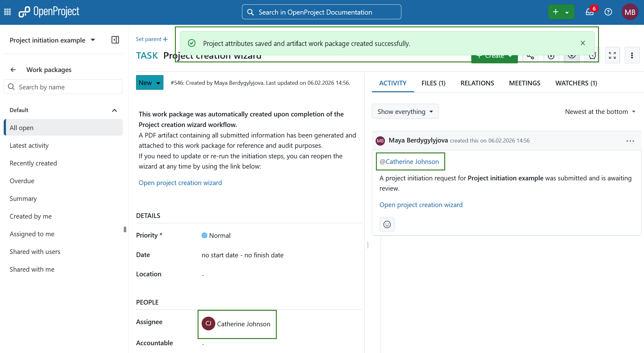Click the help question mark icon
This screenshot has height=353, width=644.
point(608,12)
